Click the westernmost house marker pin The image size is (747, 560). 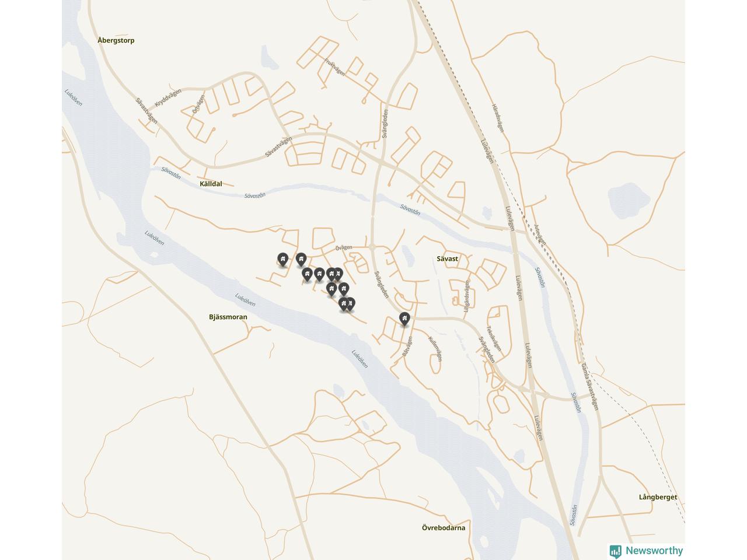click(283, 260)
